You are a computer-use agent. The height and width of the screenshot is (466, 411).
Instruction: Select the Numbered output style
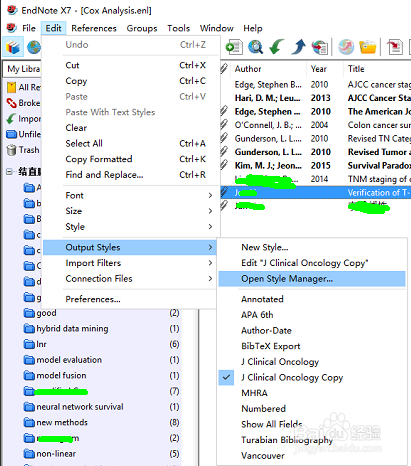(x=312, y=409)
